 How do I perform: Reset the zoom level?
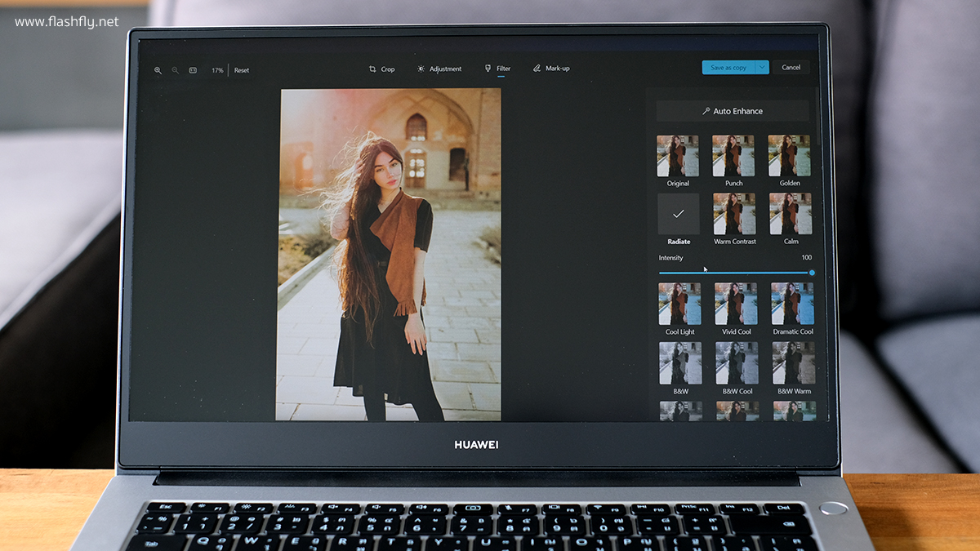[242, 70]
